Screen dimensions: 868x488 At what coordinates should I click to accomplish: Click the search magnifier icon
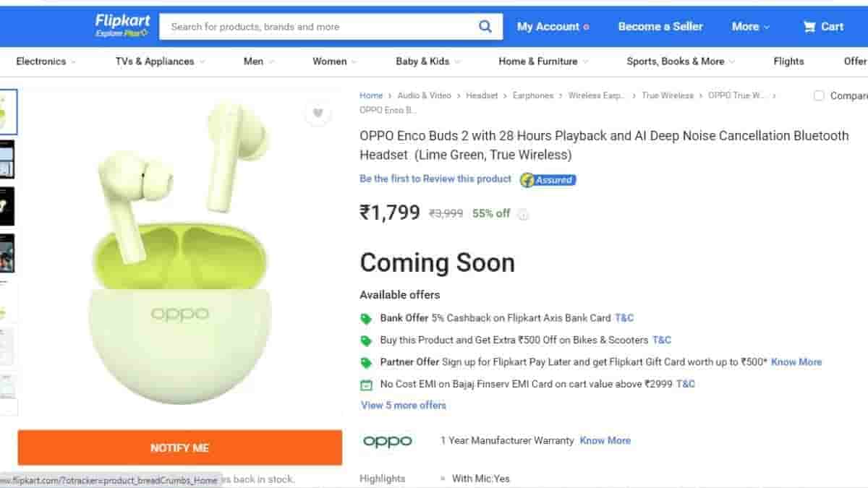485,27
